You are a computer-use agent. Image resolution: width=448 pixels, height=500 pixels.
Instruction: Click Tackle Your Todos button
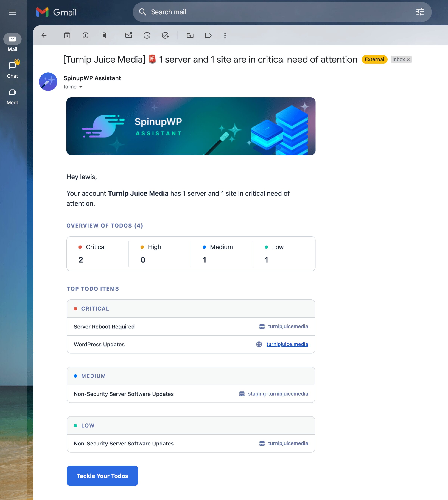pos(102,476)
